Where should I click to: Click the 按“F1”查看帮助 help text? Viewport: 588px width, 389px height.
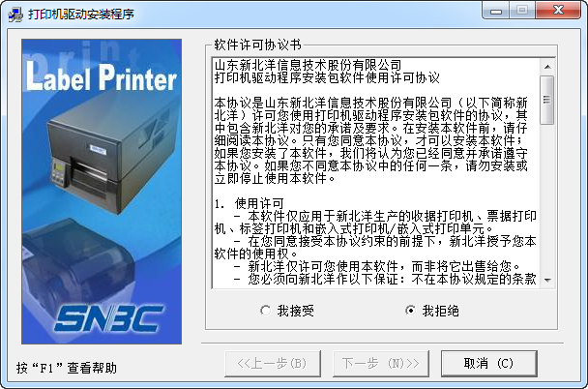coord(67,368)
